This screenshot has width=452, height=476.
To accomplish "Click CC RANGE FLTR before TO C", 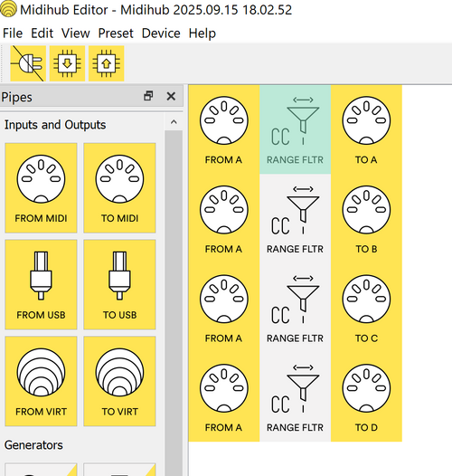I will coord(296,308).
